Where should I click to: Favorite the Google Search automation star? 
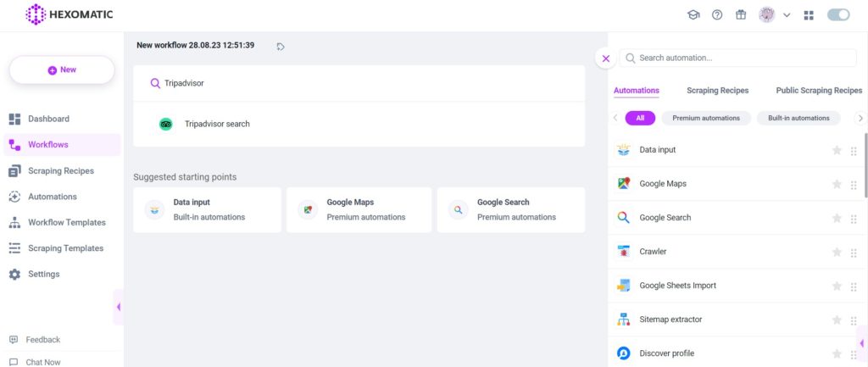[837, 218]
